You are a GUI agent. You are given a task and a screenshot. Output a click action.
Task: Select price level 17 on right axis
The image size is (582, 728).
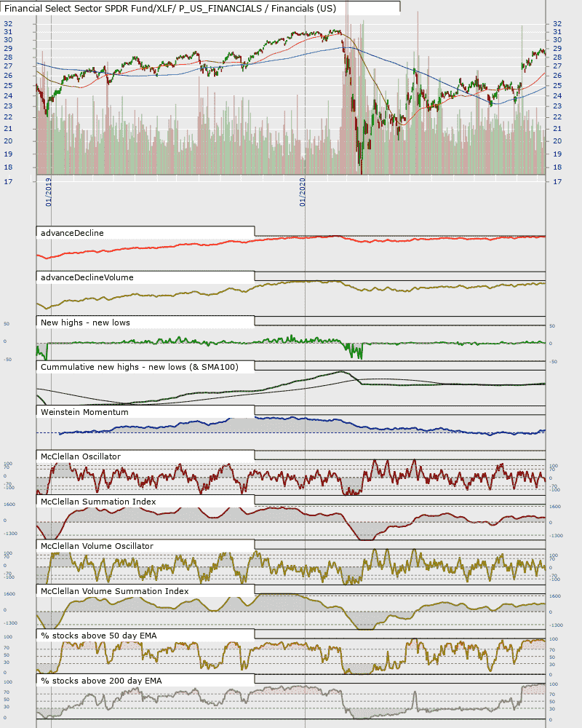point(557,181)
